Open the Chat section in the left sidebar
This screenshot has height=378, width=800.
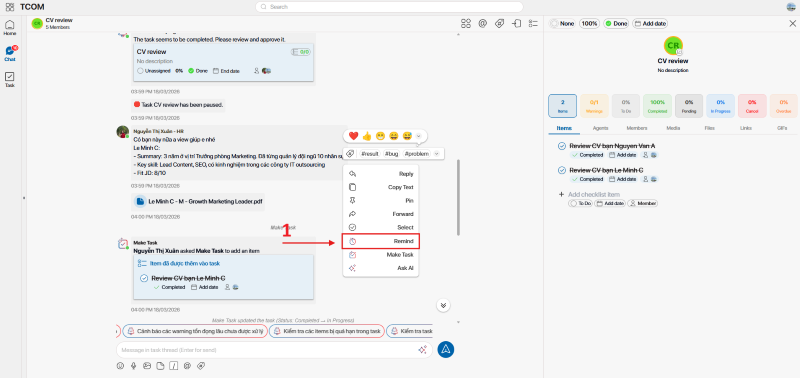[x=10, y=54]
